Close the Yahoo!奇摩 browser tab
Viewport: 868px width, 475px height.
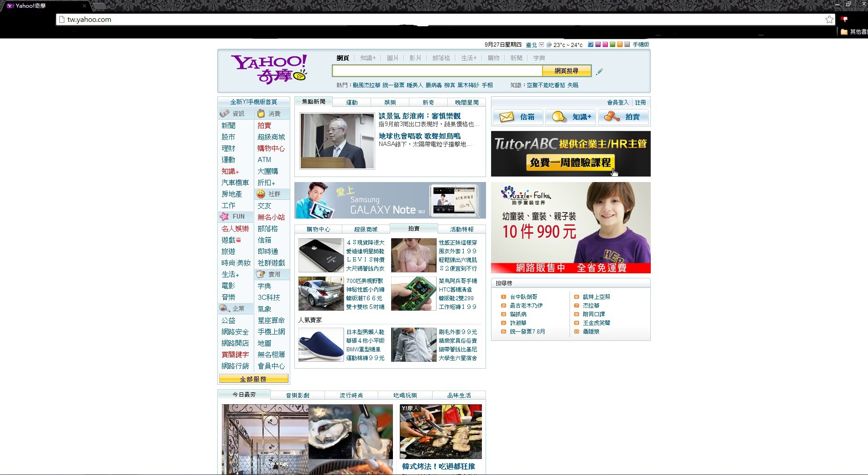click(x=84, y=6)
